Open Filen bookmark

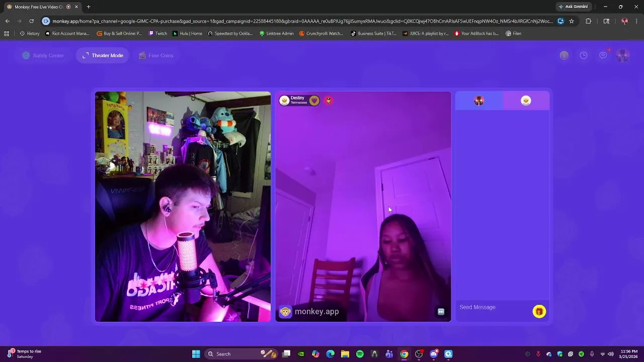(514, 34)
